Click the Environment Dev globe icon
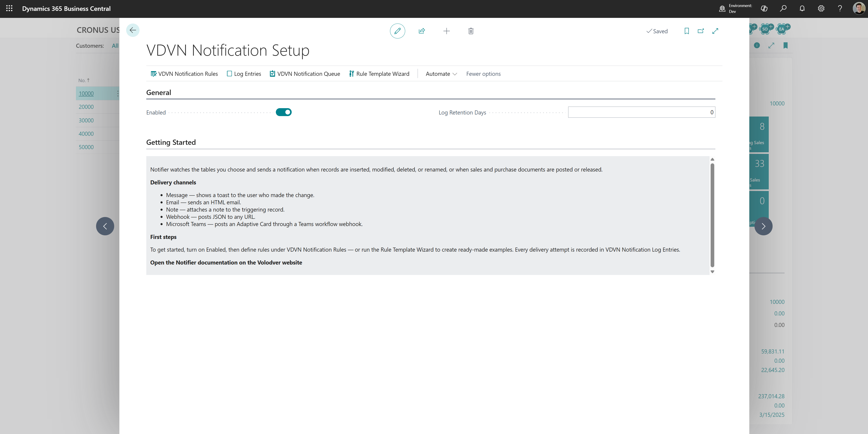The height and width of the screenshot is (434, 868). [722, 8]
